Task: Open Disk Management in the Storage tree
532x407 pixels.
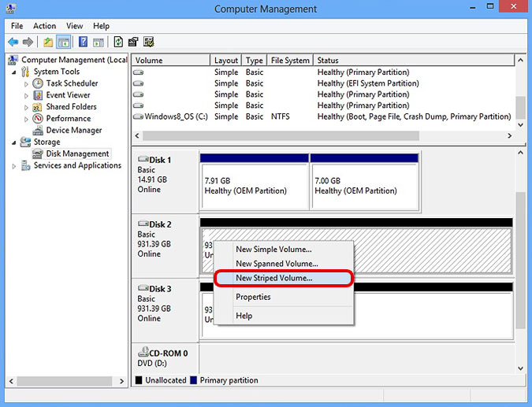Action: point(76,154)
